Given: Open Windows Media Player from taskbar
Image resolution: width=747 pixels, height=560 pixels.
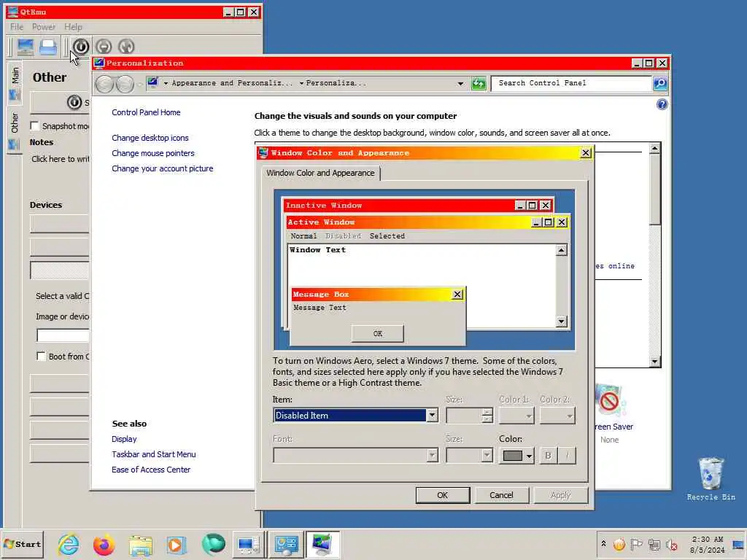Looking at the screenshot, I should (x=176, y=545).
